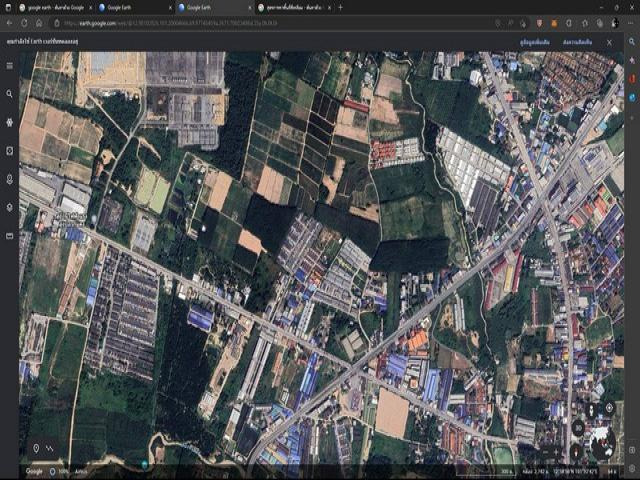Open Map Style layers icon
The image size is (640, 480).
pos(10,207)
